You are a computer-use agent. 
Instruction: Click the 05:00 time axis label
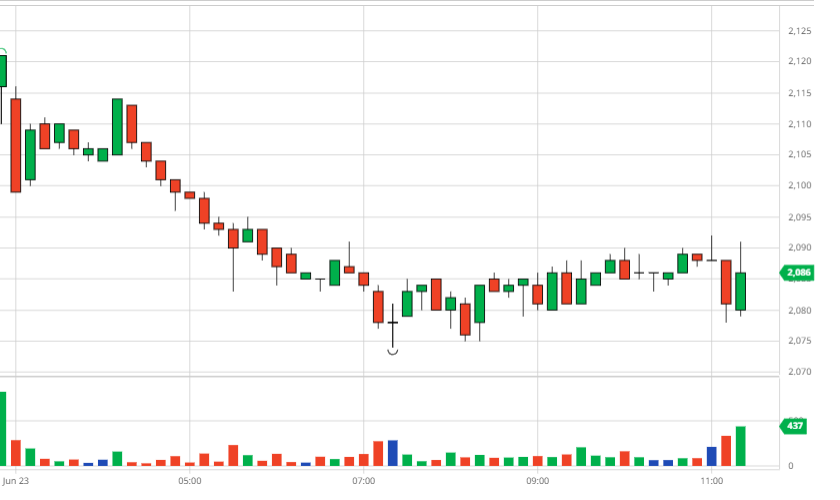(190, 481)
